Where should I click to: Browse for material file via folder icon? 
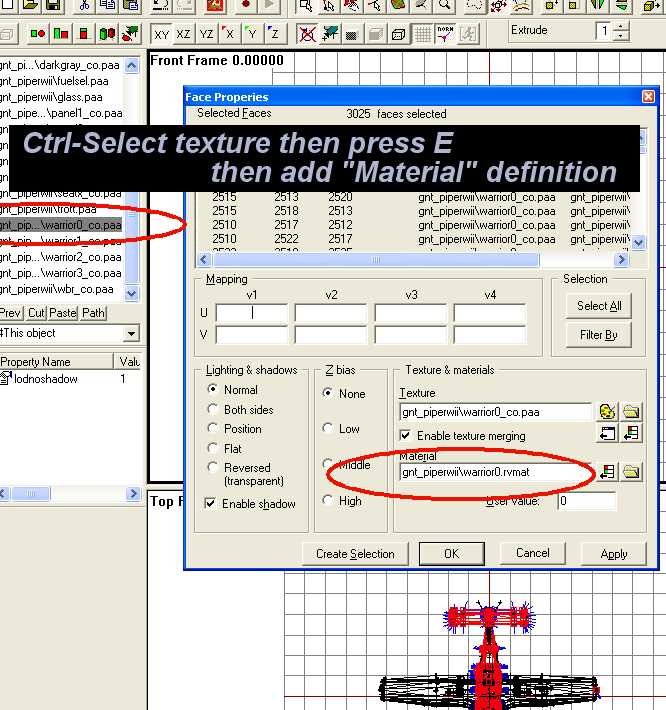pos(631,471)
